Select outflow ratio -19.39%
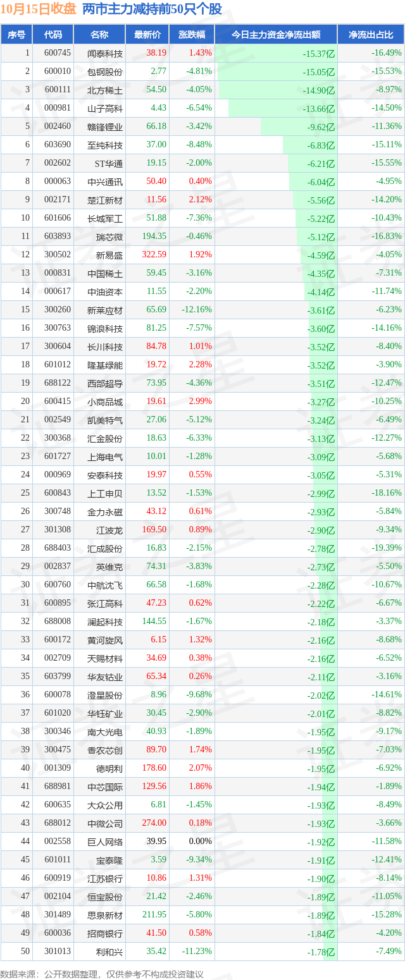Image resolution: width=405 pixels, height=980 pixels. click(386, 548)
